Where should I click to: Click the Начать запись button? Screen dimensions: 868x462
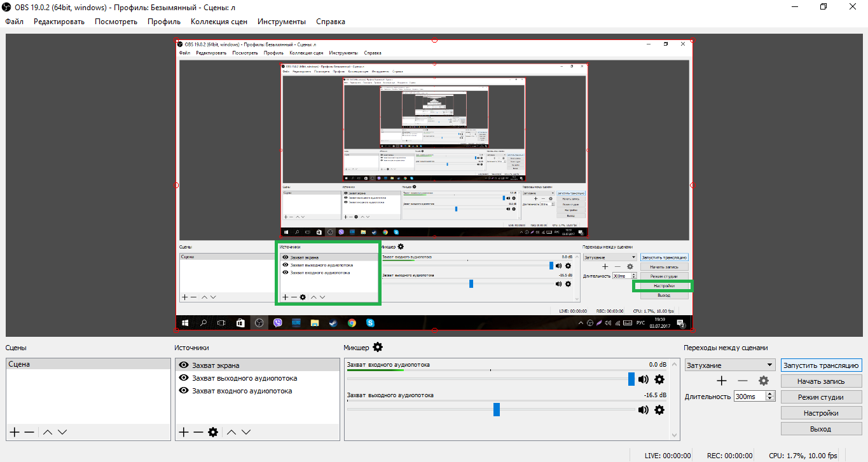821,381
